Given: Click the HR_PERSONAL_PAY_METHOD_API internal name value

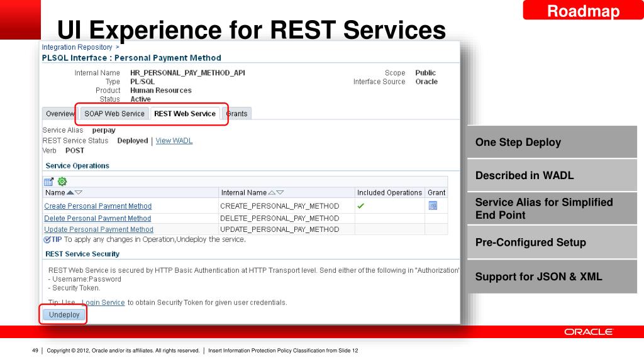Looking at the screenshot, I should (187, 73).
